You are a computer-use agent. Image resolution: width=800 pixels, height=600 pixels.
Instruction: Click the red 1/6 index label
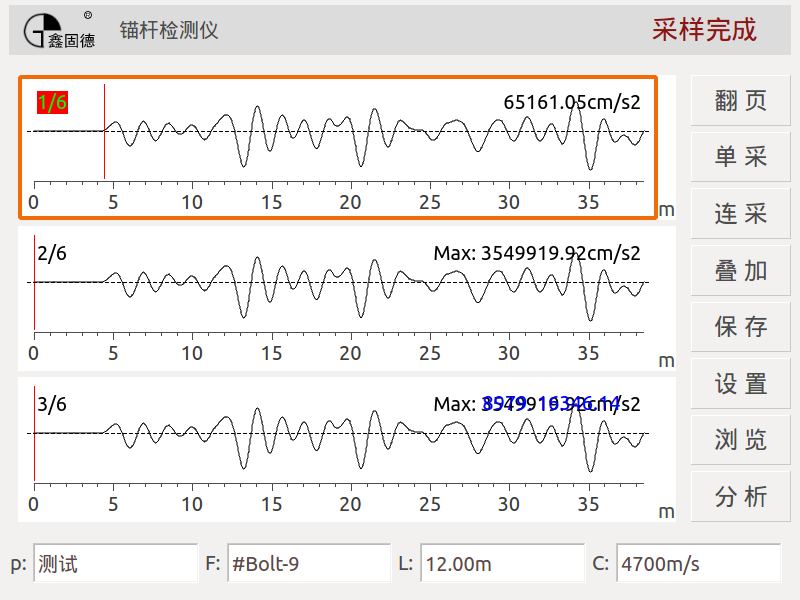tap(52, 103)
